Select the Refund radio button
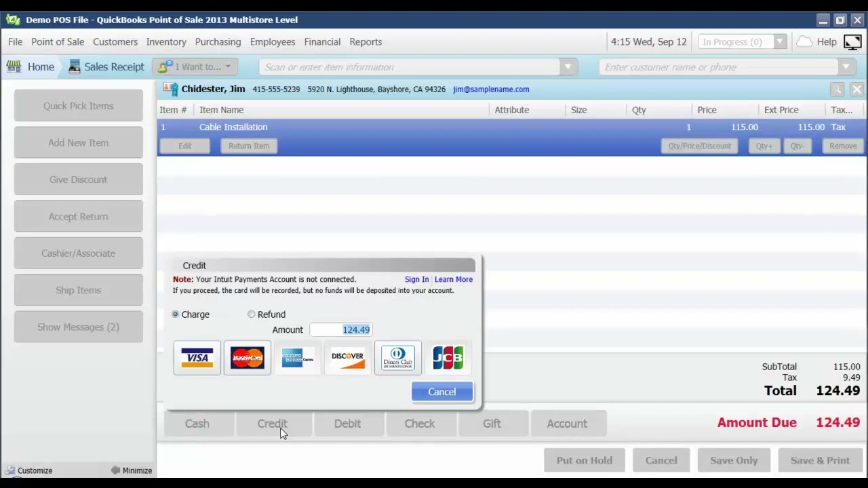The width and height of the screenshot is (868, 488). point(252,314)
